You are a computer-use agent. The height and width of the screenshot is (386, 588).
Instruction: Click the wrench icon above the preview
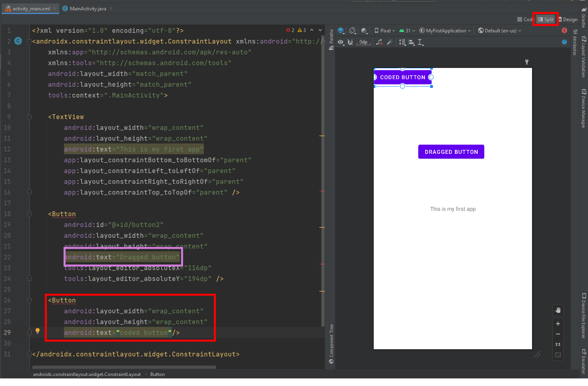pos(527,62)
